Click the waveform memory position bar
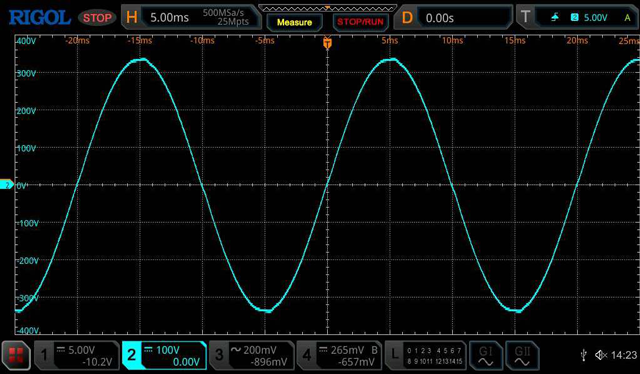640x374 pixels. 327,8
